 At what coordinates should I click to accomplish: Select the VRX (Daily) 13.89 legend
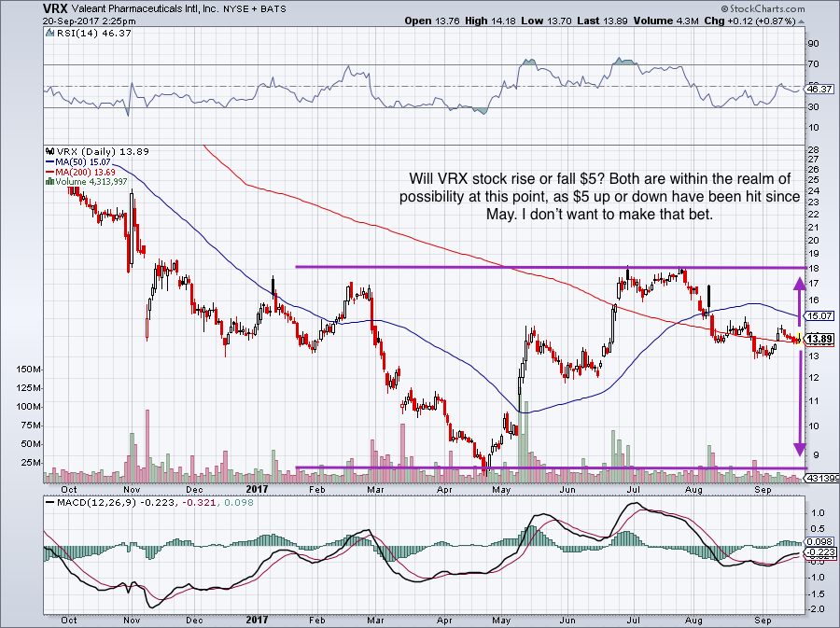(103, 151)
